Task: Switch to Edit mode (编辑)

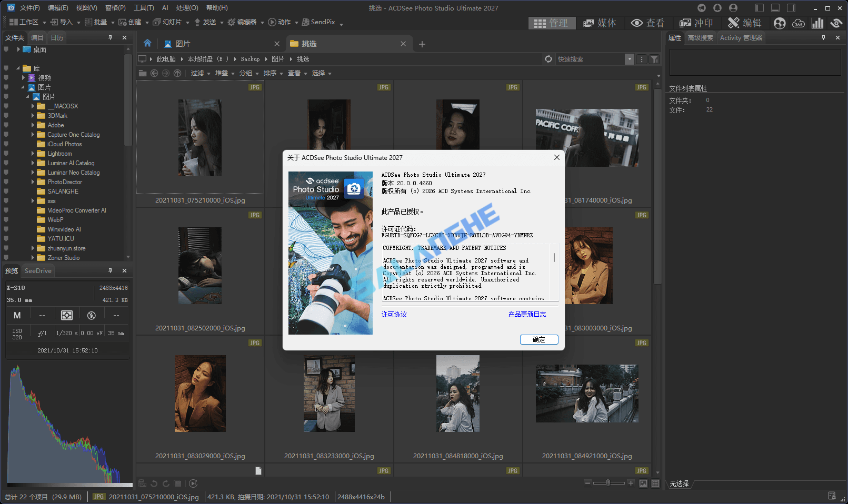Action: coord(745,23)
